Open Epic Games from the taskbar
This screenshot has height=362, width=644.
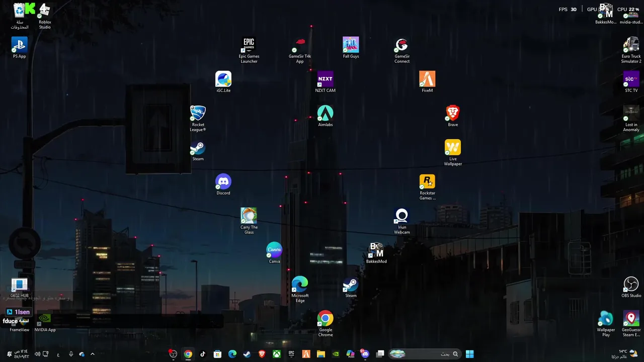[291, 354]
